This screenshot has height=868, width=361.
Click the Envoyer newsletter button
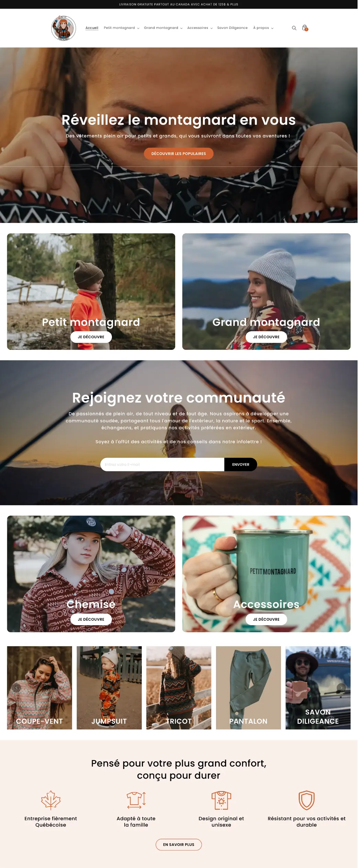243,469
